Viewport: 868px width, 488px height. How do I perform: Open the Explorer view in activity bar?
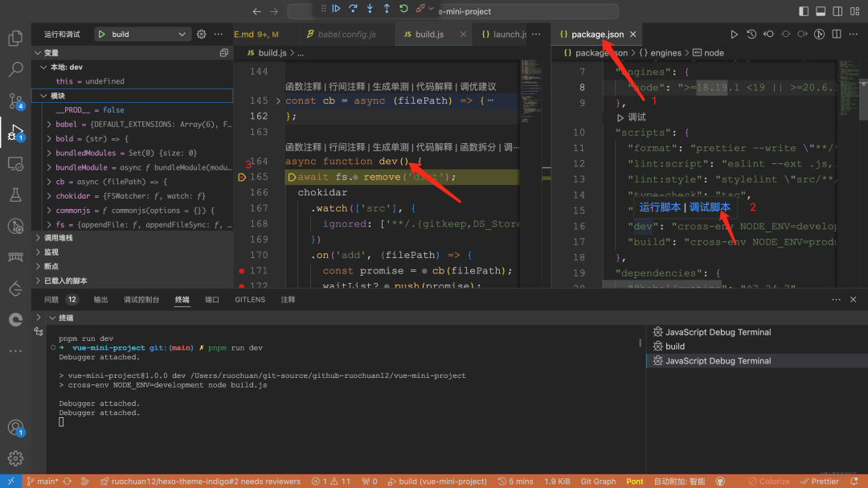pyautogui.click(x=15, y=38)
